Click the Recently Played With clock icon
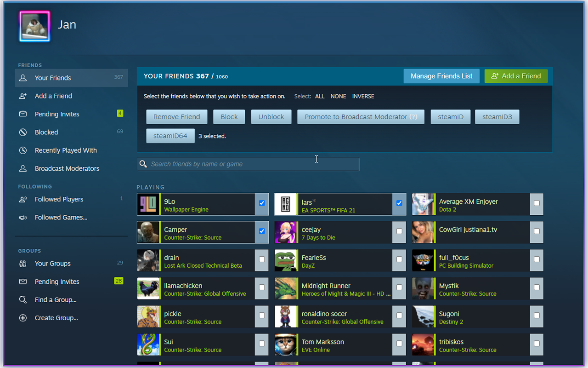588x368 pixels. click(x=23, y=150)
